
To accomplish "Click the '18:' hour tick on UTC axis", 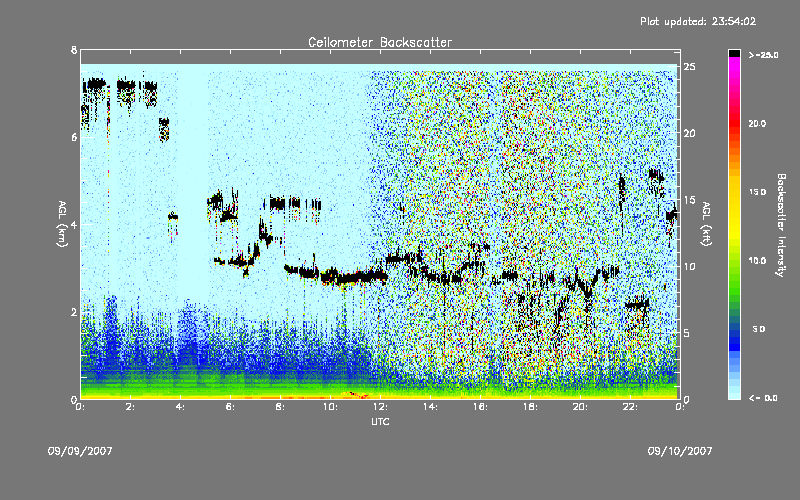I will coord(530,407).
